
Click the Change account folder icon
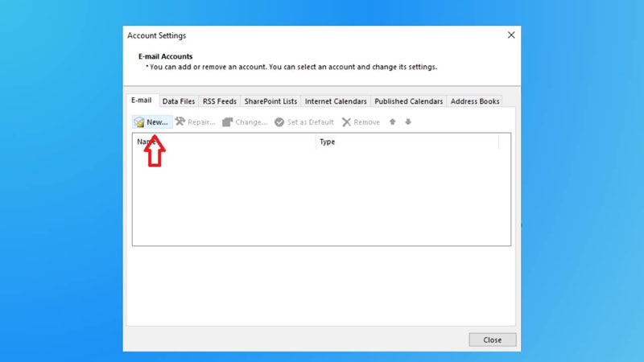coord(228,122)
